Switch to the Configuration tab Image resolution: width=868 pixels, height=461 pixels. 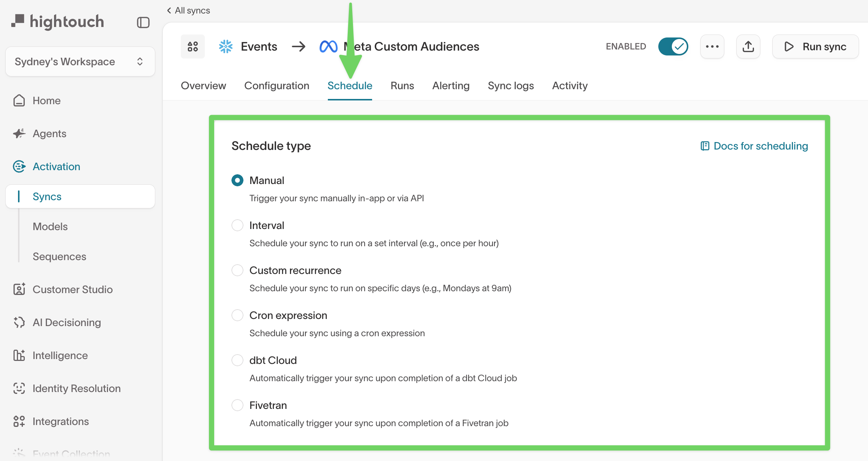[276, 86]
